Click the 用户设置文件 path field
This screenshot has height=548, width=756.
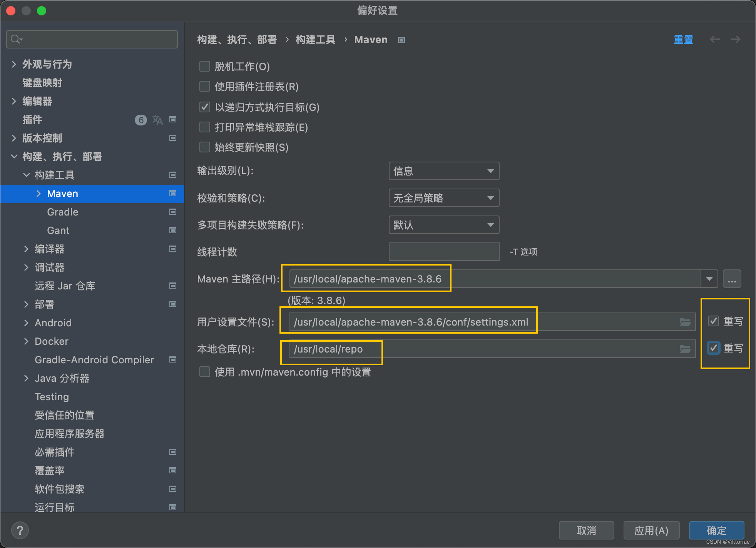[492, 322]
